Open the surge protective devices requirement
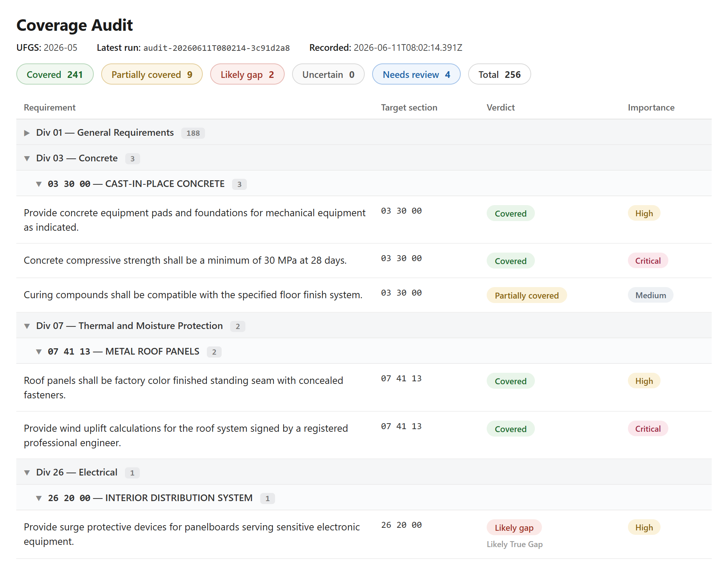The width and height of the screenshot is (728, 566). tap(364, 534)
